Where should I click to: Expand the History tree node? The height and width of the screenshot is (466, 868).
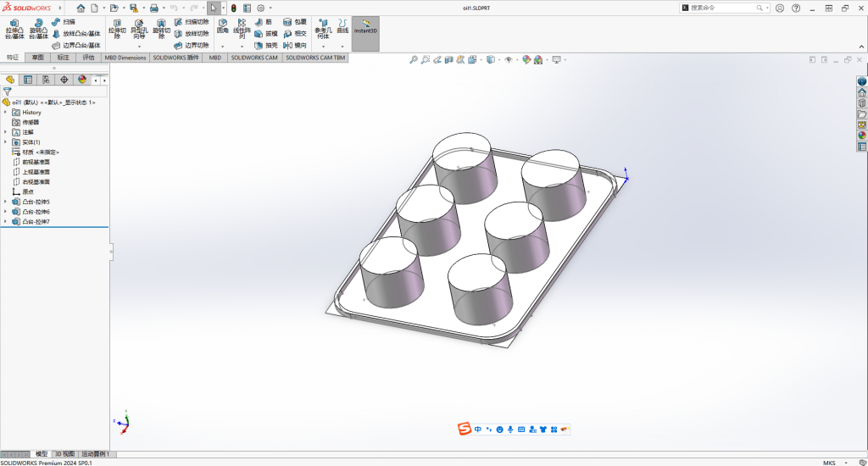(x=6, y=112)
